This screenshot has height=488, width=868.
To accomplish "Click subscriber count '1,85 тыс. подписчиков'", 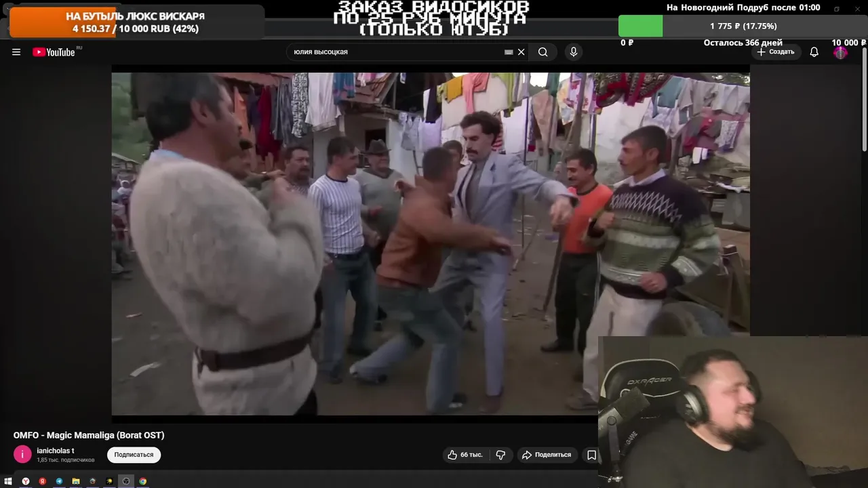I will pos(66,460).
